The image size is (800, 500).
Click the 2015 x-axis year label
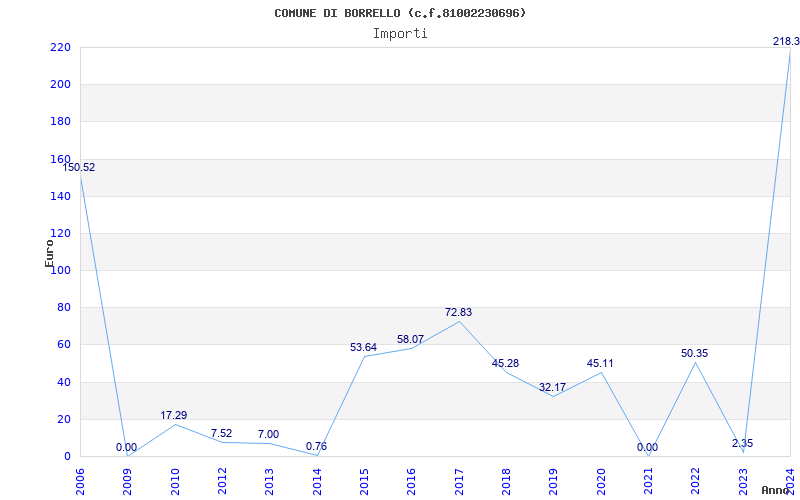point(364,482)
